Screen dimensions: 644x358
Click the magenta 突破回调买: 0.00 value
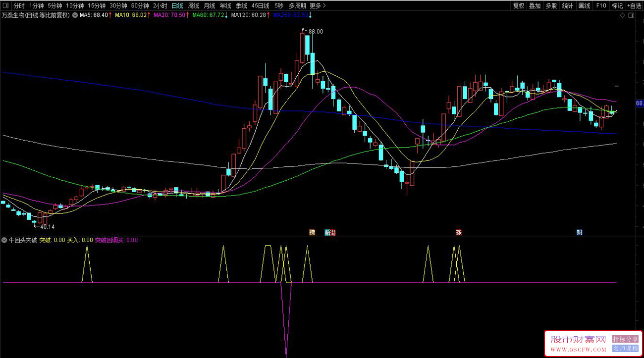click(x=116, y=240)
